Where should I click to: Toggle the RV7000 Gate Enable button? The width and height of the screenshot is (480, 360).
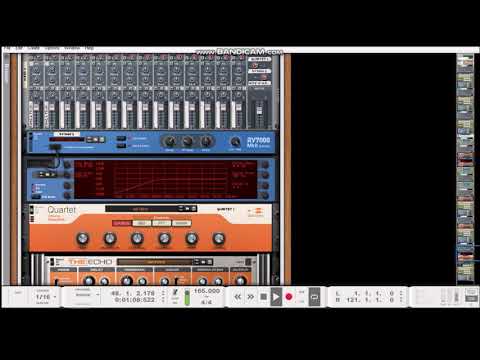(121, 145)
